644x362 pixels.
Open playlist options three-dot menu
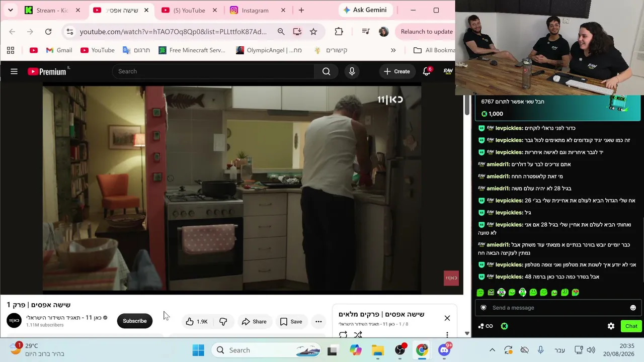(x=447, y=334)
